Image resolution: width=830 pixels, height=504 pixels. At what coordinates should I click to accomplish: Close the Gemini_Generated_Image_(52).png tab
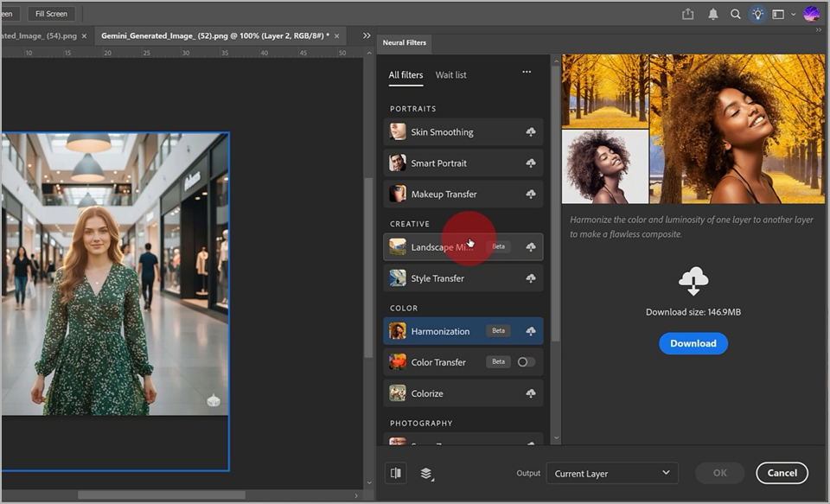336,36
